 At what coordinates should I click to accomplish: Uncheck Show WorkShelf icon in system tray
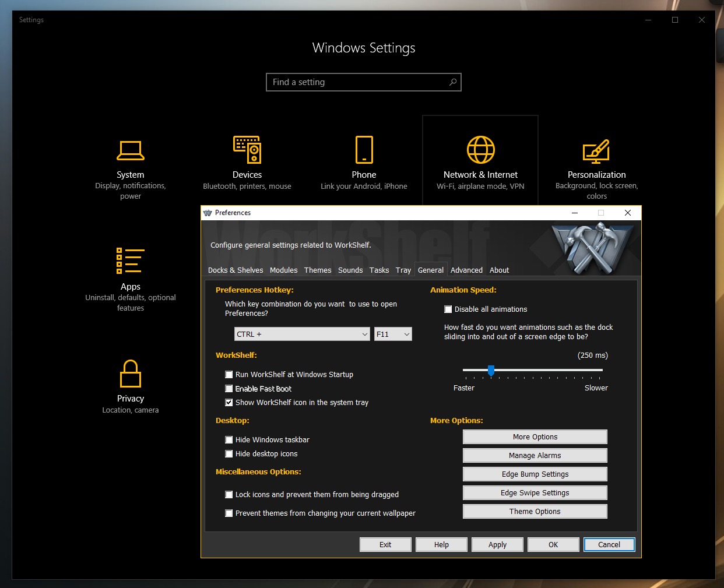click(229, 403)
